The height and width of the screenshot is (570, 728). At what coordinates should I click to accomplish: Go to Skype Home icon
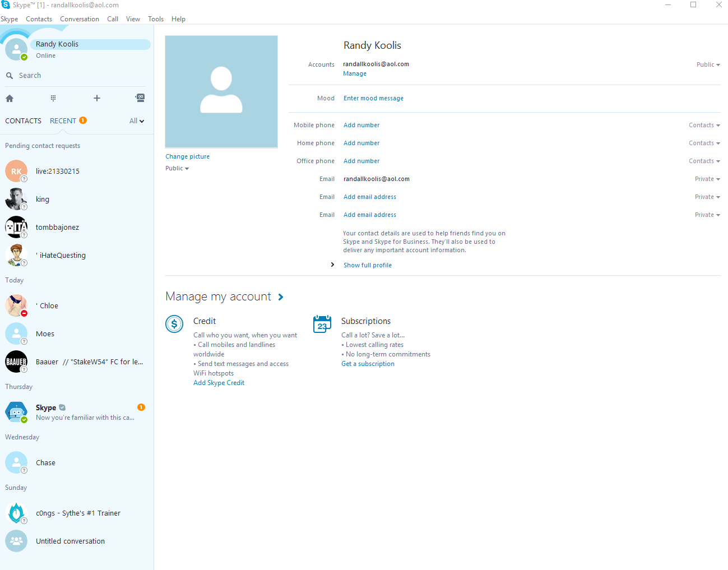(x=10, y=99)
